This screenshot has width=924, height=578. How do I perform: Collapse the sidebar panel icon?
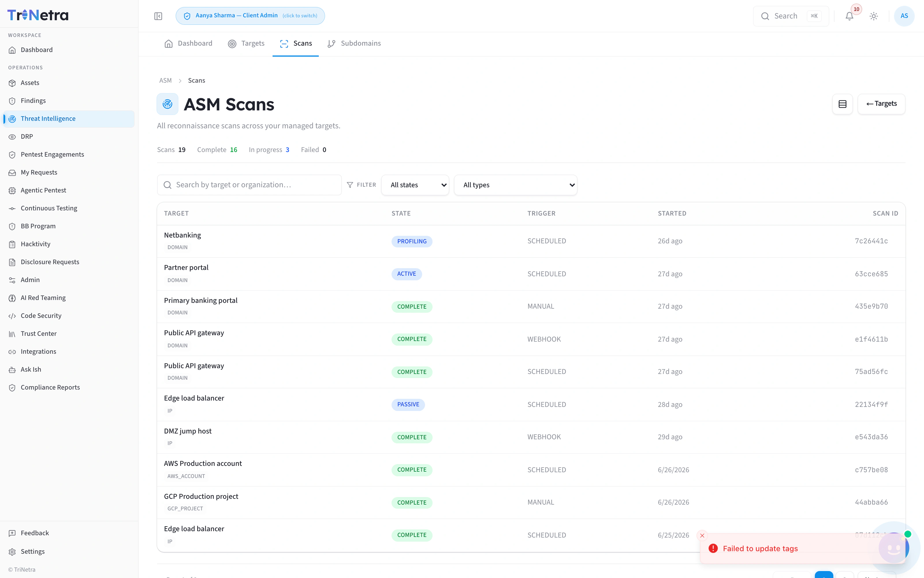(158, 16)
